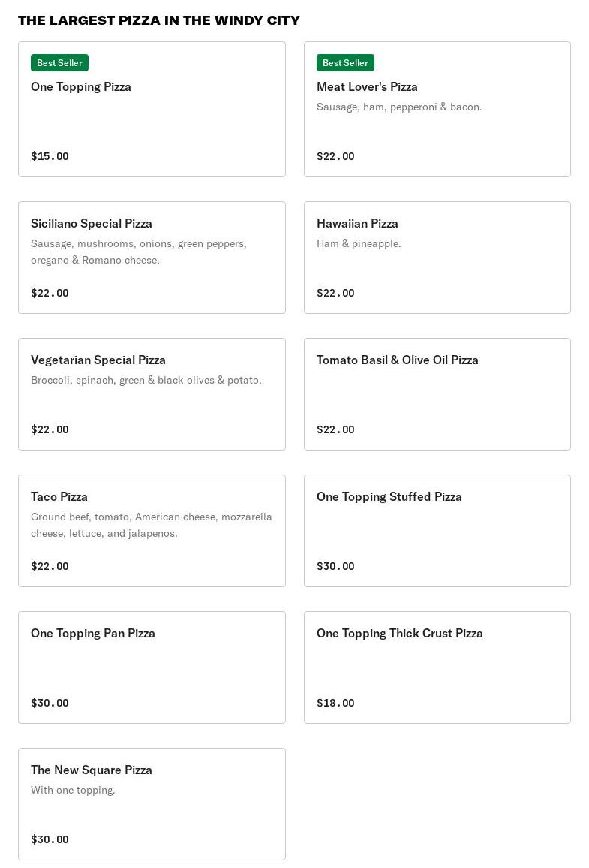Click the $18.00 Thick Crust Pizza price
Screen dimensions: 589x868
[335, 703]
